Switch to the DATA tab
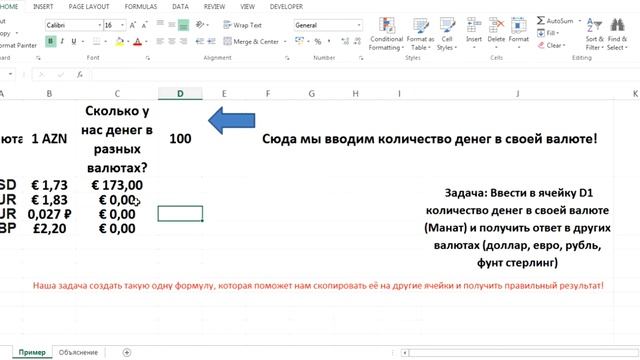640x360 pixels. point(180,7)
